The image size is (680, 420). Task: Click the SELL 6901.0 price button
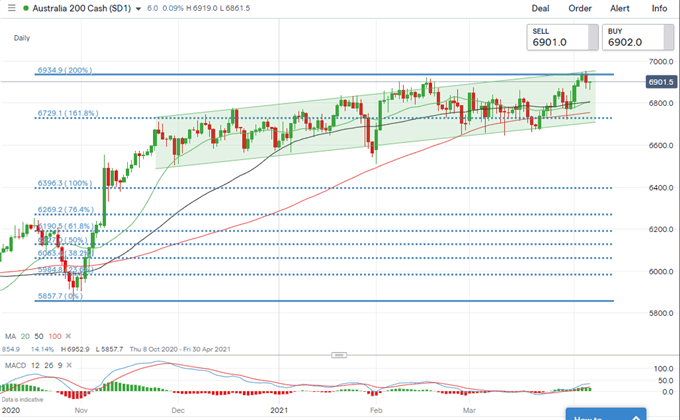[562, 37]
